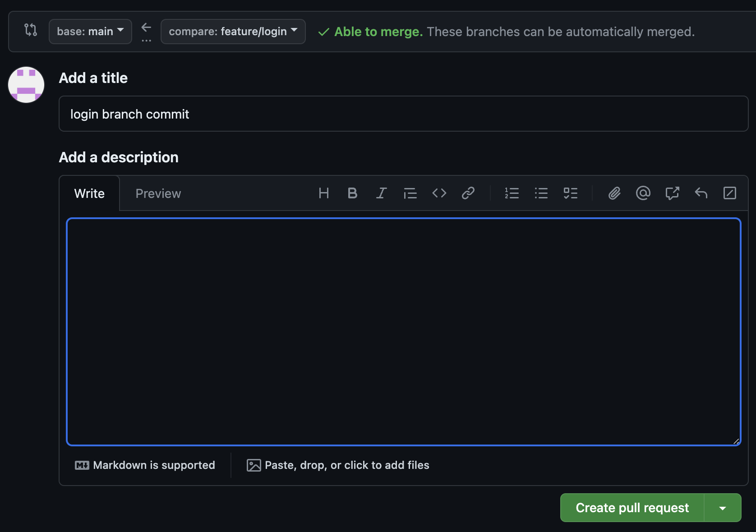
Task: Mention a user with the @ icon
Action: coord(643,193)
